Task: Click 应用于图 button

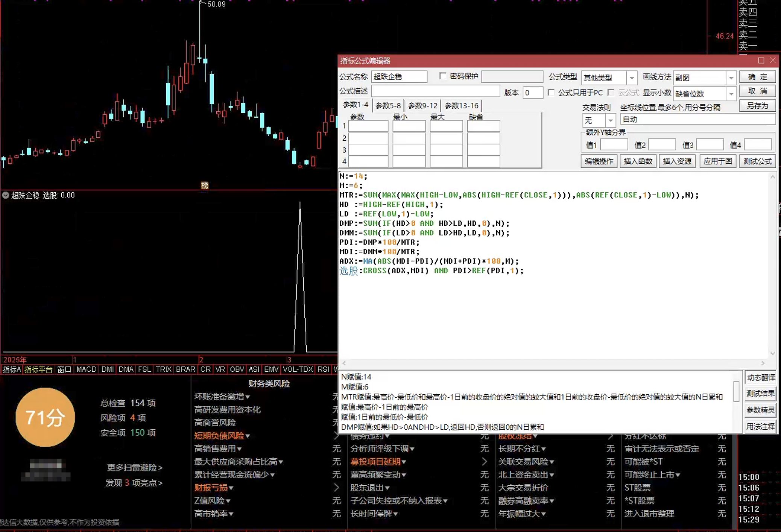Action: click(718, 161)
